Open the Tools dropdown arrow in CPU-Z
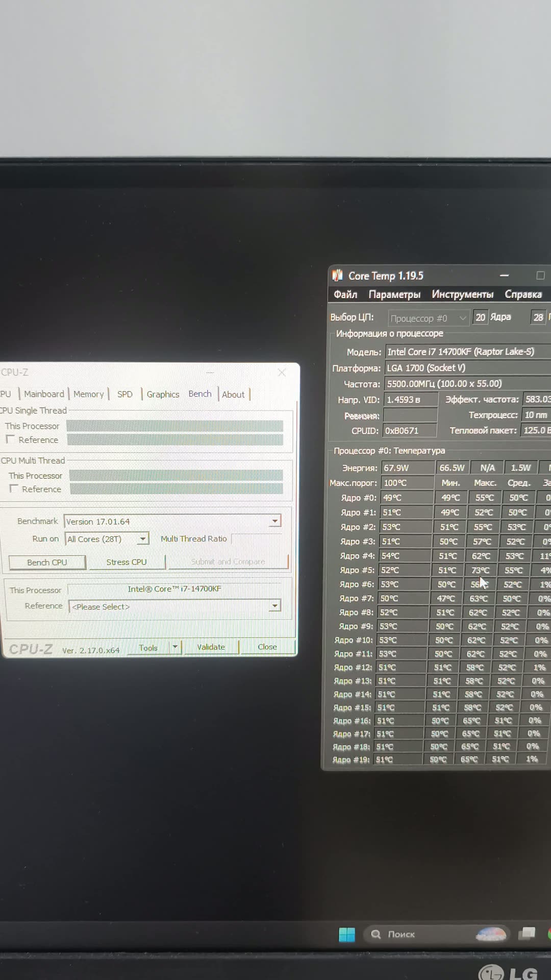This screenshot has width=551, height=980. click(175, 647)
